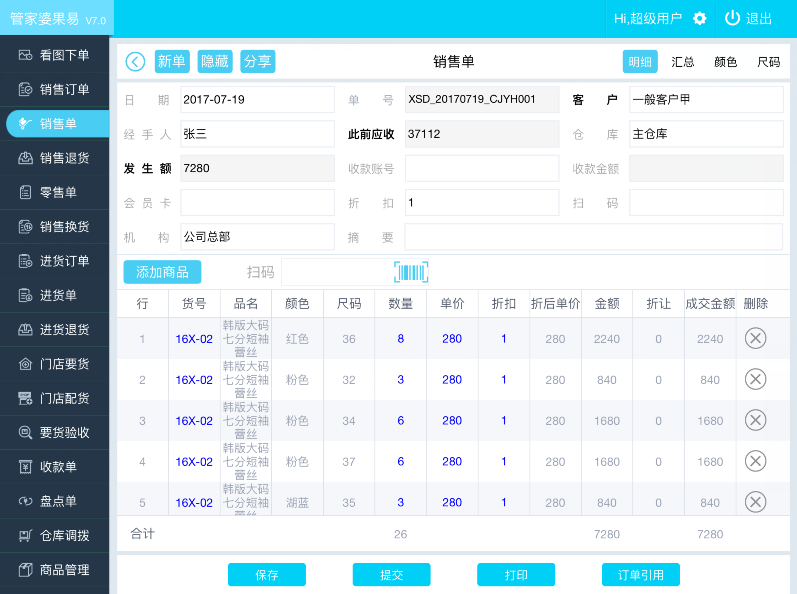This screenshot has height=594, width=797.
Task: Open 商品管理 in the sidebar
Action: click(x=54, y=570)
